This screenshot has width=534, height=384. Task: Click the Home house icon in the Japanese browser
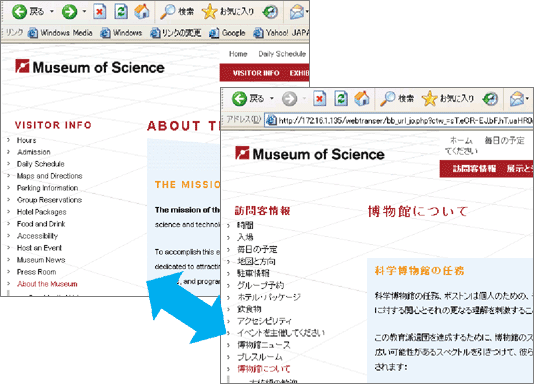click(x=362, y=99)
